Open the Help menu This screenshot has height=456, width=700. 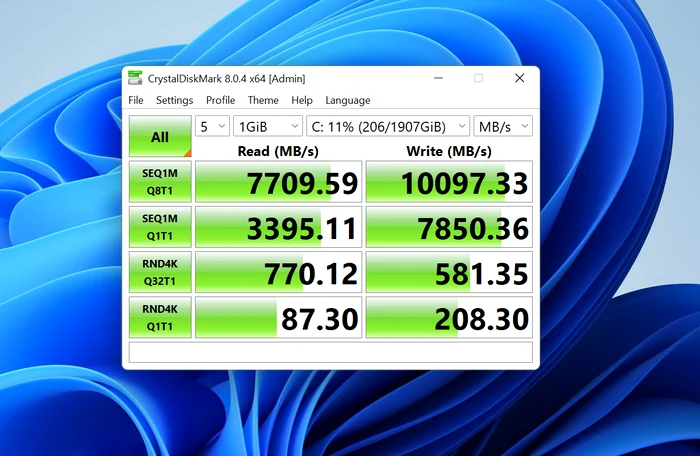[x=302, y=100]
